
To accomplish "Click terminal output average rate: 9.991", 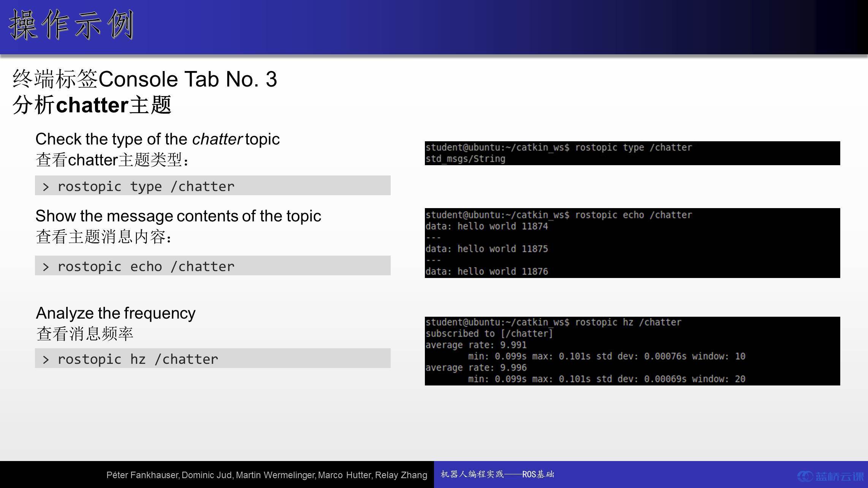I will pos(476,345).
